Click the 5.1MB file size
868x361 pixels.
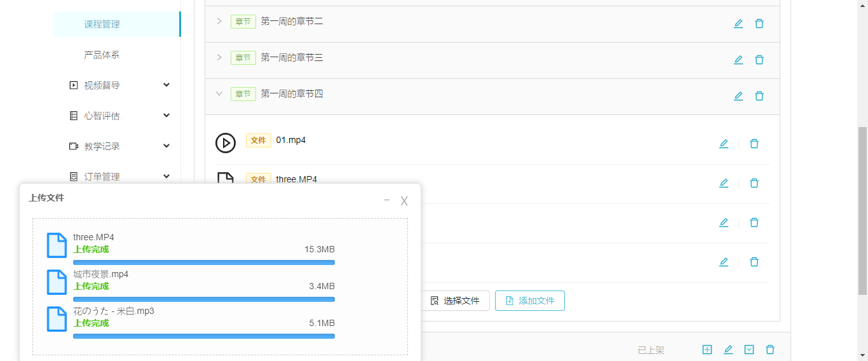(322, 323)
